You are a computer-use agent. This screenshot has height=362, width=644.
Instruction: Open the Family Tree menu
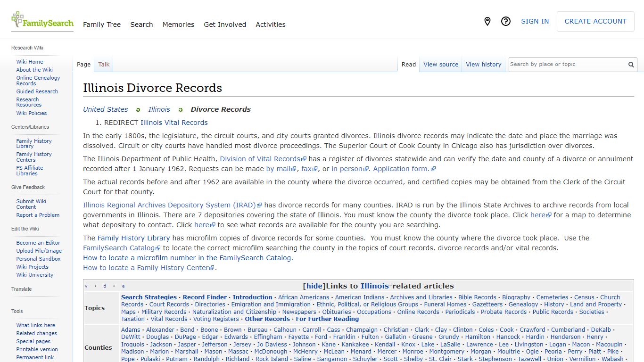102,25
